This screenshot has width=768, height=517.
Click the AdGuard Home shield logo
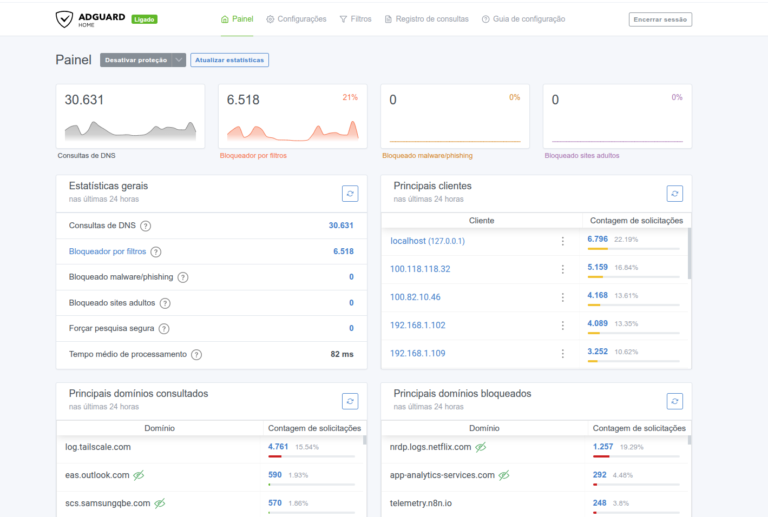[x=64, y=19]
